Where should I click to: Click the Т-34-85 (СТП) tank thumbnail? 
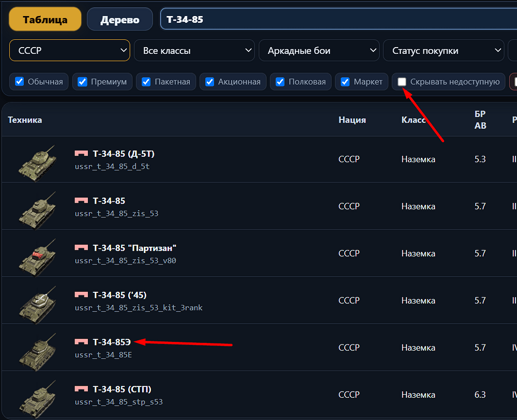pyautogui.click(x=37, y=399)
